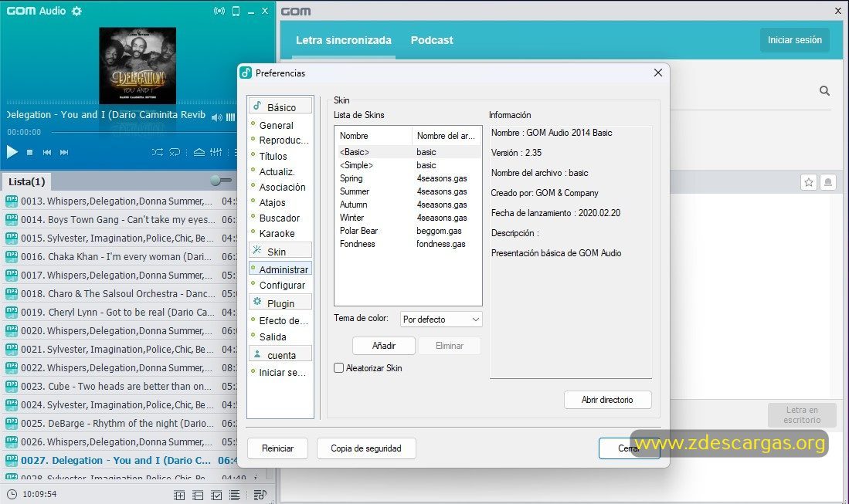Select track 0019. Cheryl Lynn - Got to be real
The image size is (849, 504).
click(120, 312)
